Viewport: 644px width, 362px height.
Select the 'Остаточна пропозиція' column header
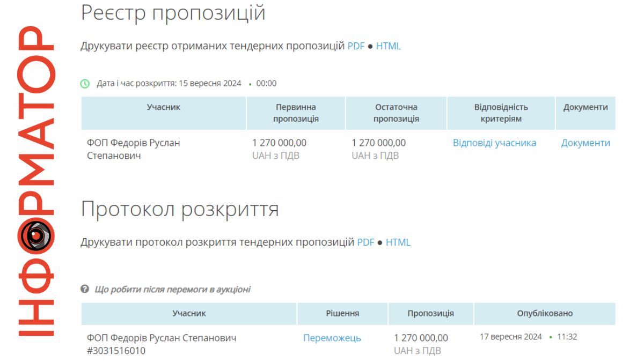tap(396, 113)
